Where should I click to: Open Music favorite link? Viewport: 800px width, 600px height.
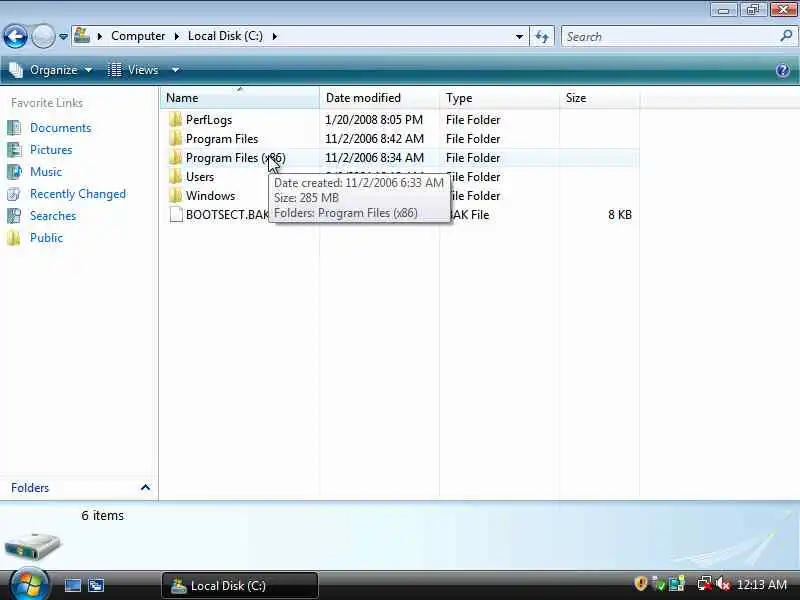click(46, 171)
